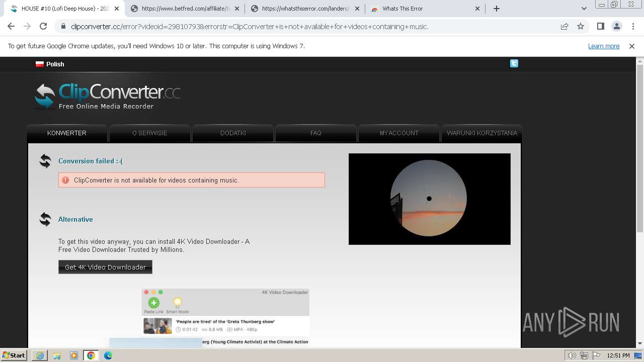The image size is (644, 362).
Task: Open the media player taskbar icon
Action: (74, 355)
